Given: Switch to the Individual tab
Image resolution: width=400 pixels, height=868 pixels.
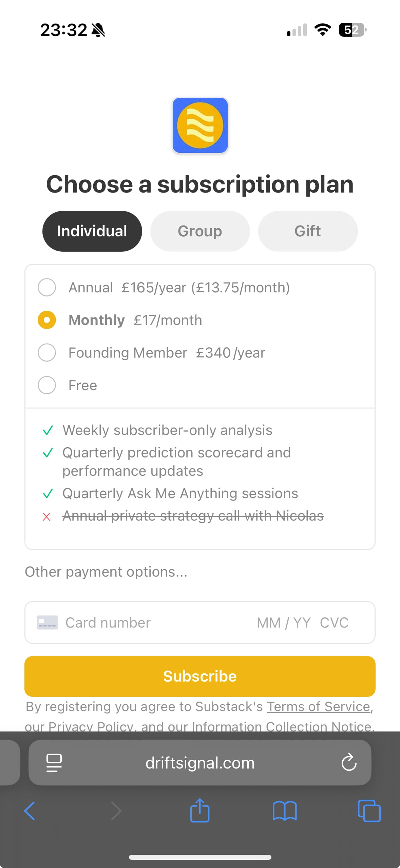Looking at the screenshot, I should point(92,231).
